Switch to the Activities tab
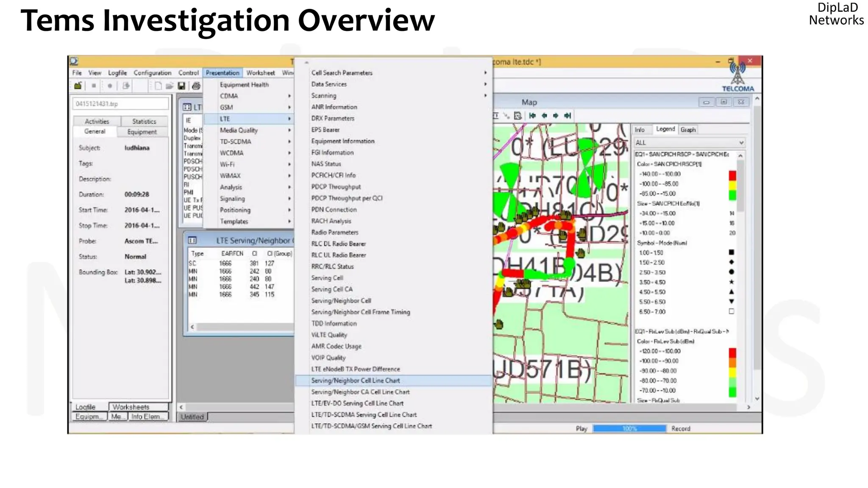 [97, 122]
